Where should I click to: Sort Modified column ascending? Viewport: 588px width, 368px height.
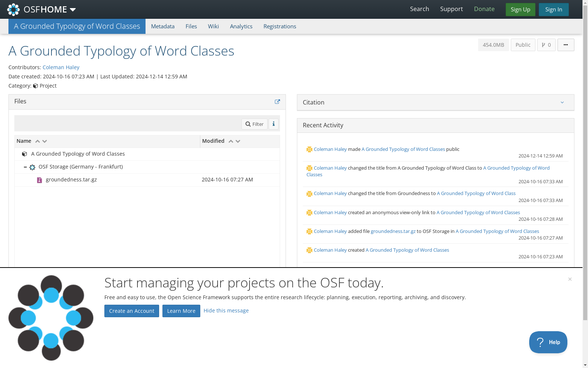(231, 141)
